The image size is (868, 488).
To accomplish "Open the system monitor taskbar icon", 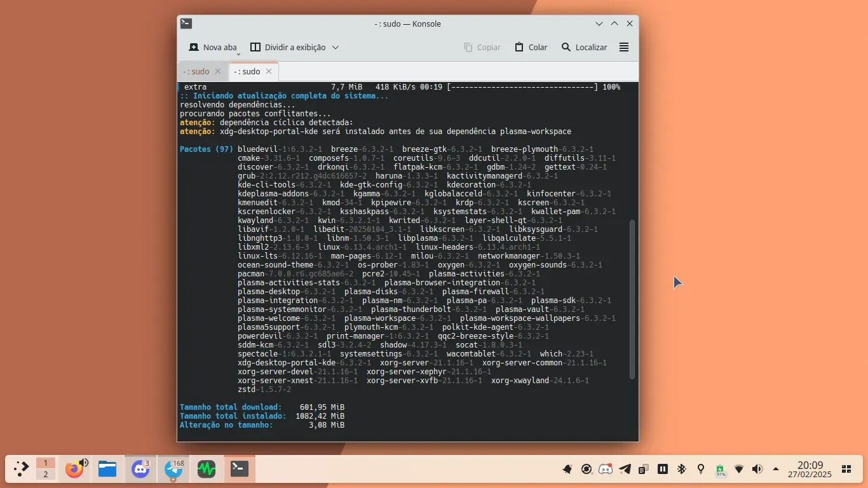I will click(206, 470).
